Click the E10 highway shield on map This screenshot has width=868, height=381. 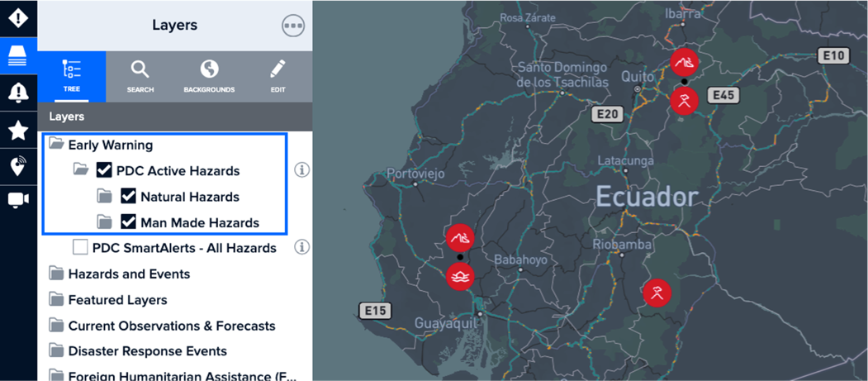click(x=833, y=55)
